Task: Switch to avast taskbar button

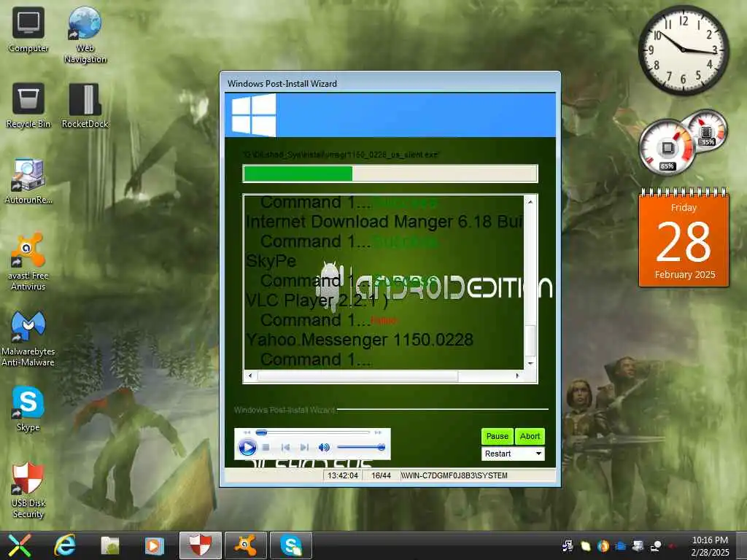Action: click(x=245, y=545)
